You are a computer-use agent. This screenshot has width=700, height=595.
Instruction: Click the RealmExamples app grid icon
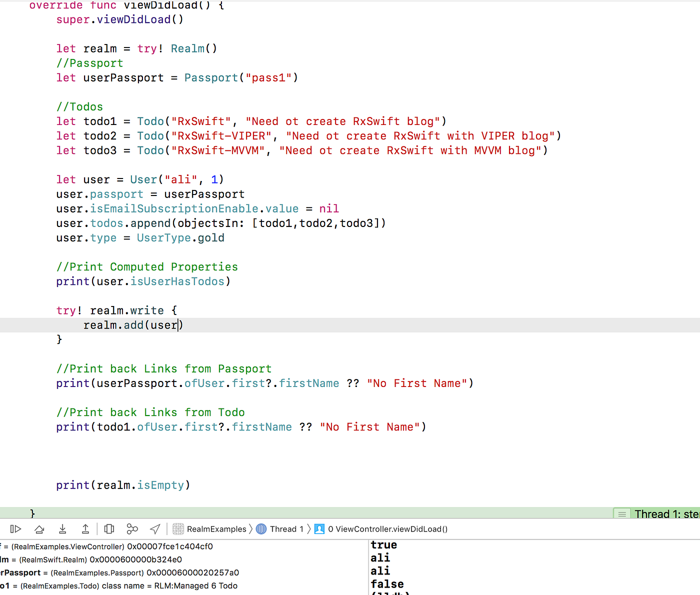pos(178,528)
